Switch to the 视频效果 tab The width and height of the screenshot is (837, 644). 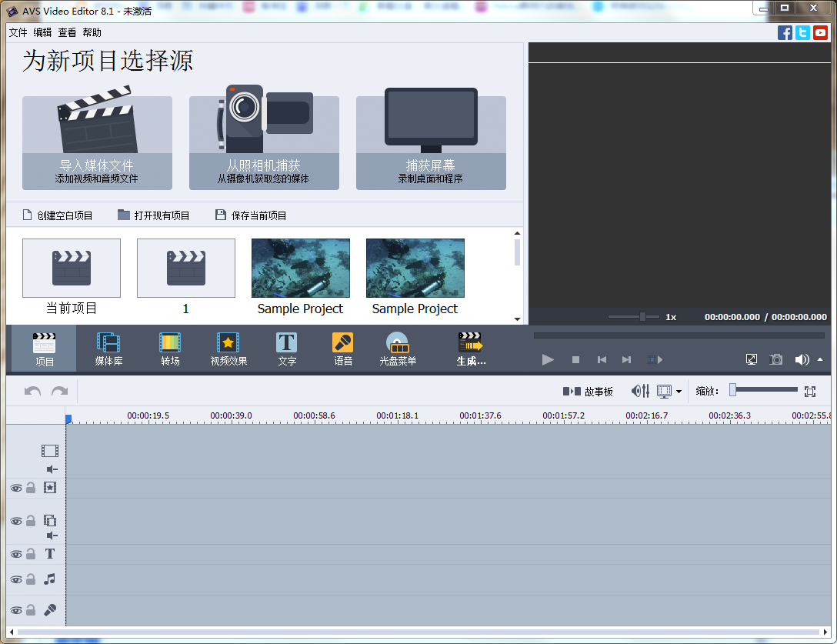coord(228,349)
